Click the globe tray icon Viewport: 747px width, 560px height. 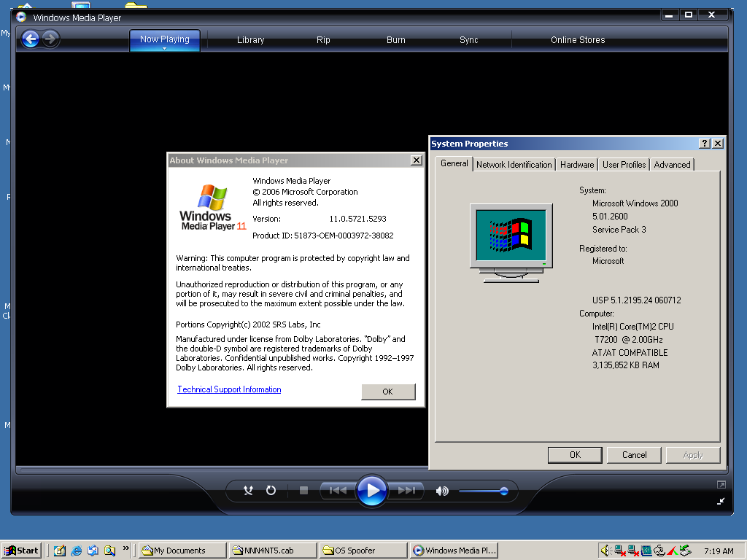click(x=659, y=551)
